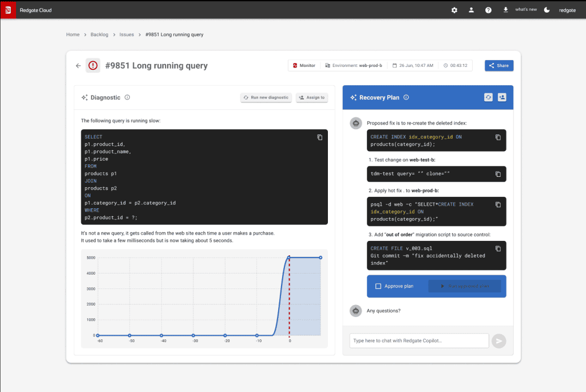The image size is (586, 392).
Task: Click the 00:43:12 elapsed time chip
Action: point(456,65)
